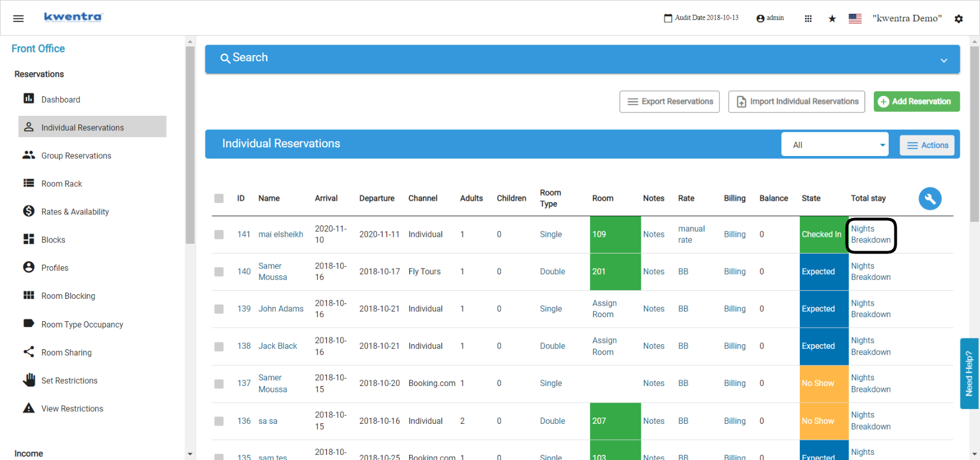Click the Profiles person icon
The width and height of the screenshot is (980, 460).
click(29, 267)
